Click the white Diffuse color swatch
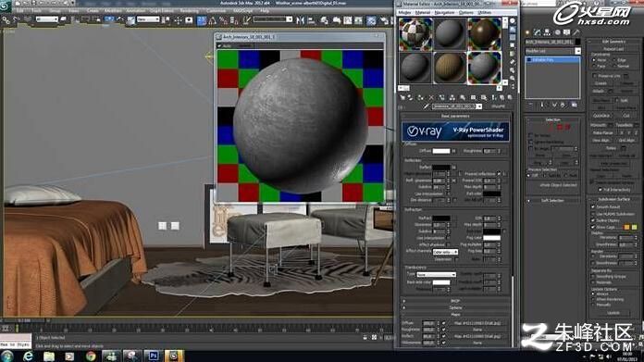Screen dimensions: 644x362 click(441, 151)
